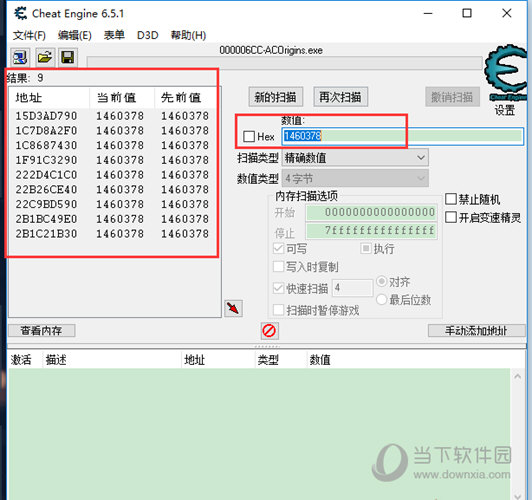Enable the 写入时复制 checkbox
532x500 pixels.
coord(278,267)
